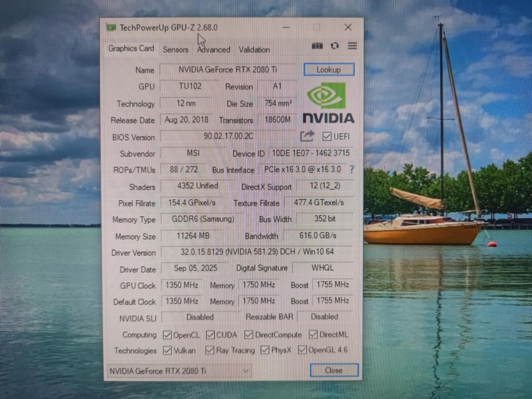The height and width of the screenshot is (399, 532).
Task: Click the Device ID field value
Action: point(311,153)
